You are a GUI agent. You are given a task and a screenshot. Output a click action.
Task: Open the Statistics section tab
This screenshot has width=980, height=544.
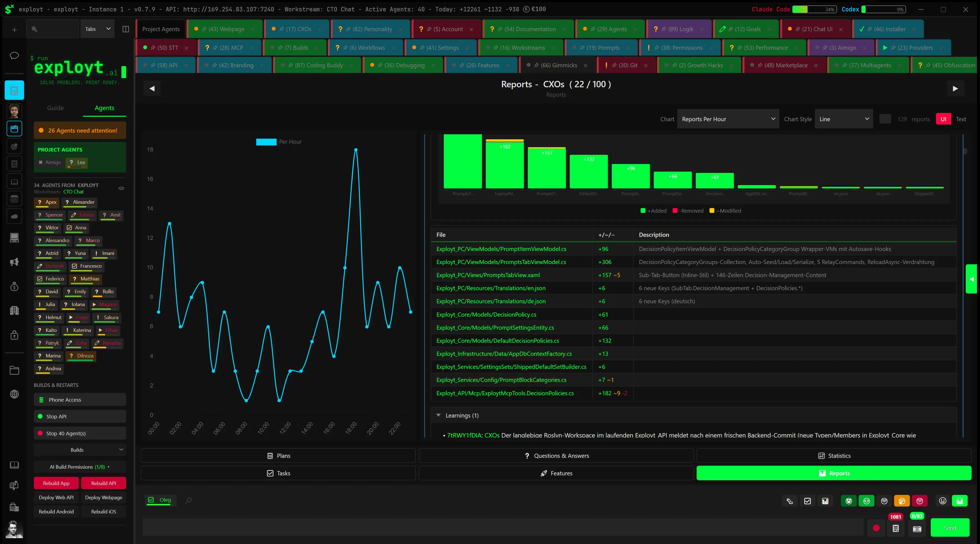pos(834,456)
